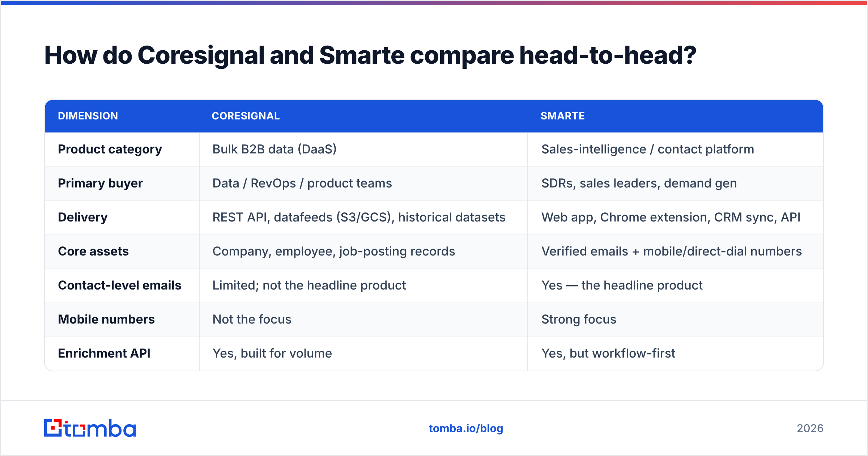Click the 2026 year label
Screen dimensions: 868x456
coord(810,428)
